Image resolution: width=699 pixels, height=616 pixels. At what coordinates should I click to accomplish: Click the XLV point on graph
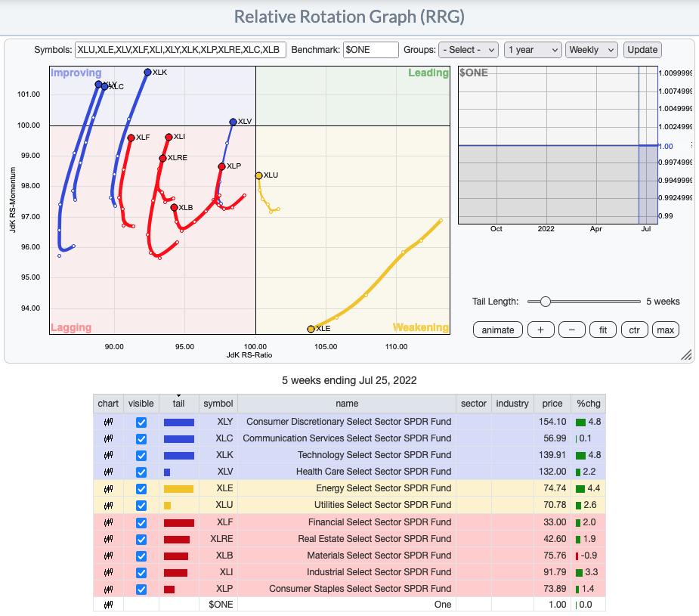(x=234, y=122)
